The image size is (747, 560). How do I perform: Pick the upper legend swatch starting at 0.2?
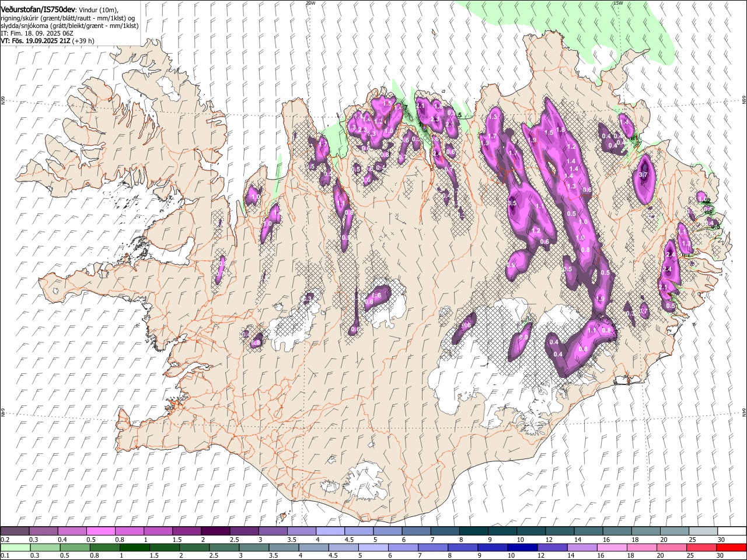point(15,531)
